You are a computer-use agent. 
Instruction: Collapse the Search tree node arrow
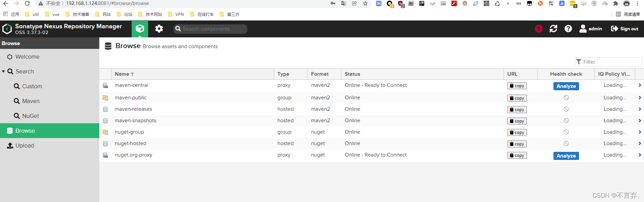3,71
